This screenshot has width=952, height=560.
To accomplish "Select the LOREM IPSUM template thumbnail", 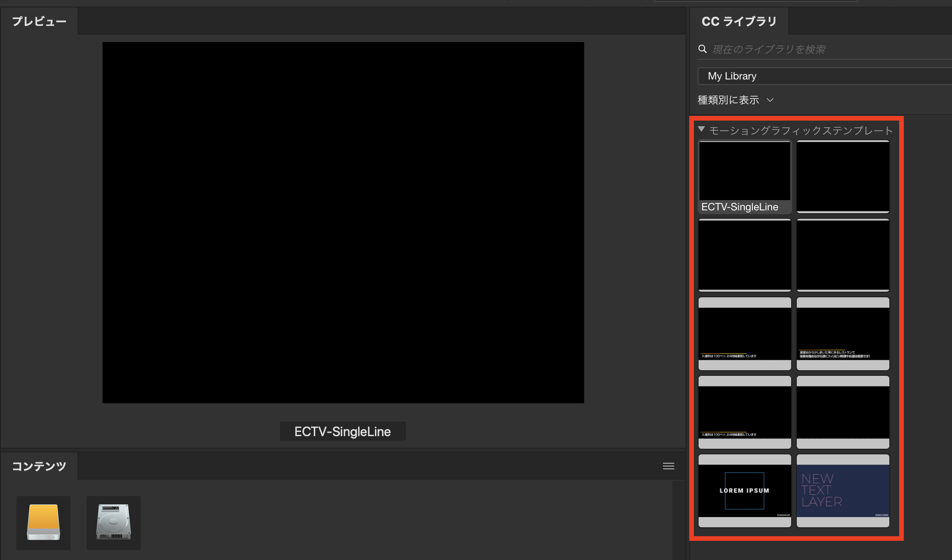I will 744,490.
